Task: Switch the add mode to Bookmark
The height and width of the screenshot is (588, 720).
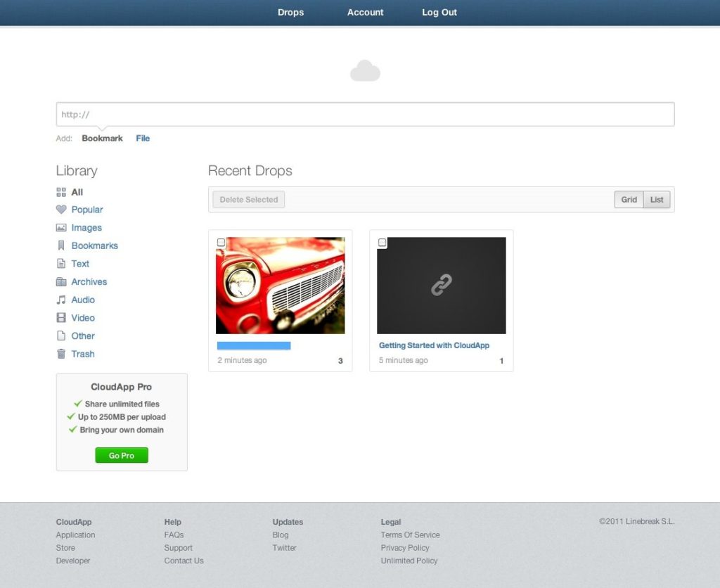Action: coord(103,139)
